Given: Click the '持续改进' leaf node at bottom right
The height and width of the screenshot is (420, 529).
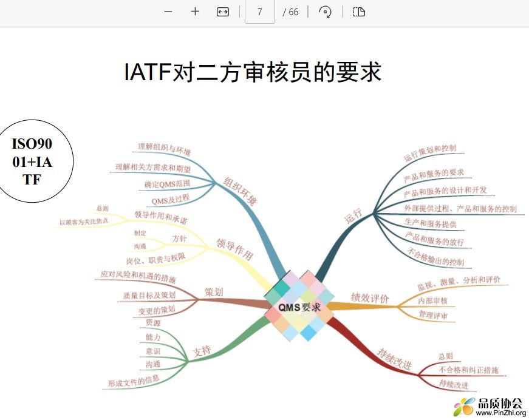Looking at the screenshot, I should click(x=454, y=384).
